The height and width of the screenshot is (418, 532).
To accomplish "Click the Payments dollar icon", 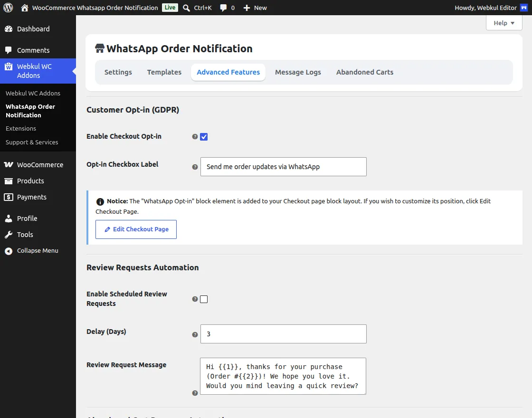I will (x=9, y=197).
